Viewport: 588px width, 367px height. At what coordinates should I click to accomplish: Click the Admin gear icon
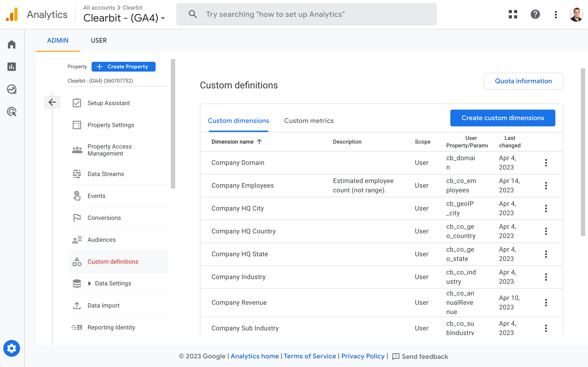tap(12, 348)
